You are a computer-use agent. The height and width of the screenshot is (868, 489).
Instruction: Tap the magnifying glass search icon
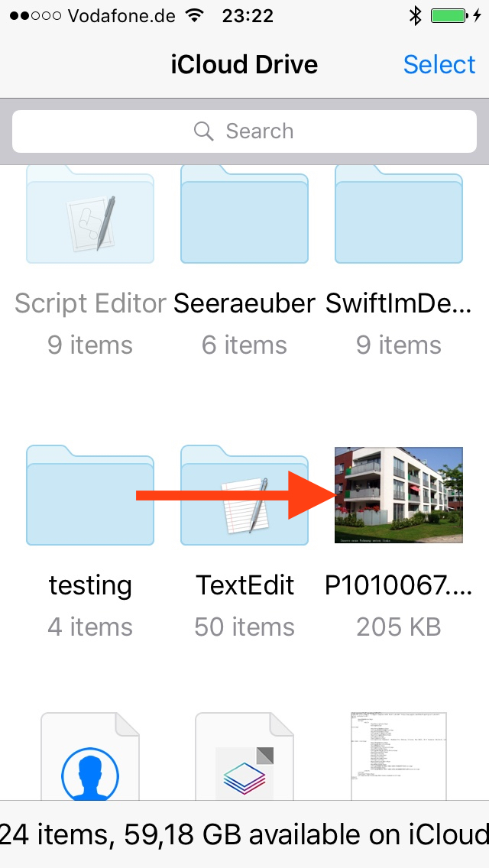pyautogui.click(x=204, y=131)
